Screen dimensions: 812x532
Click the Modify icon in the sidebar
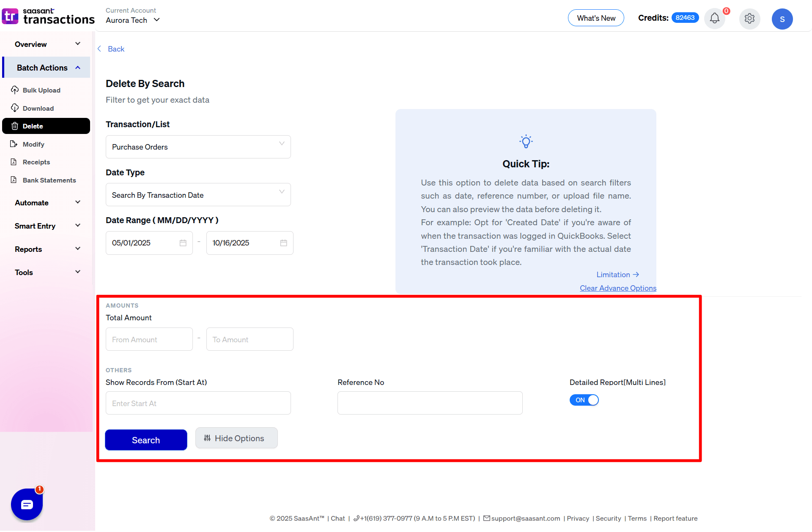(15, 144)
